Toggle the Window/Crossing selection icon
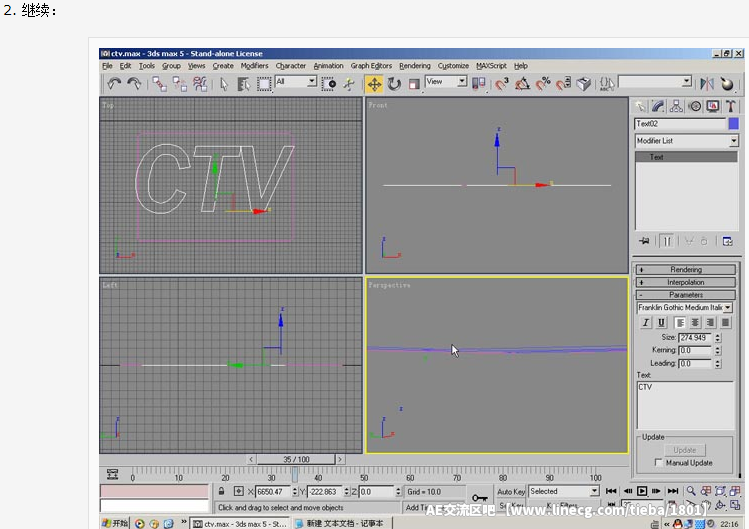 tap(329, 84)
